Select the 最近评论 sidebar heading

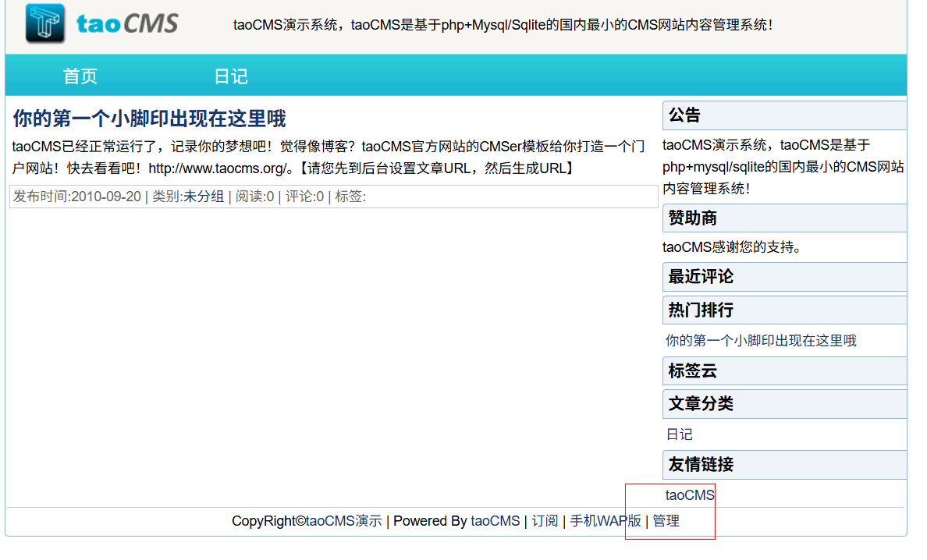[701, 277]
